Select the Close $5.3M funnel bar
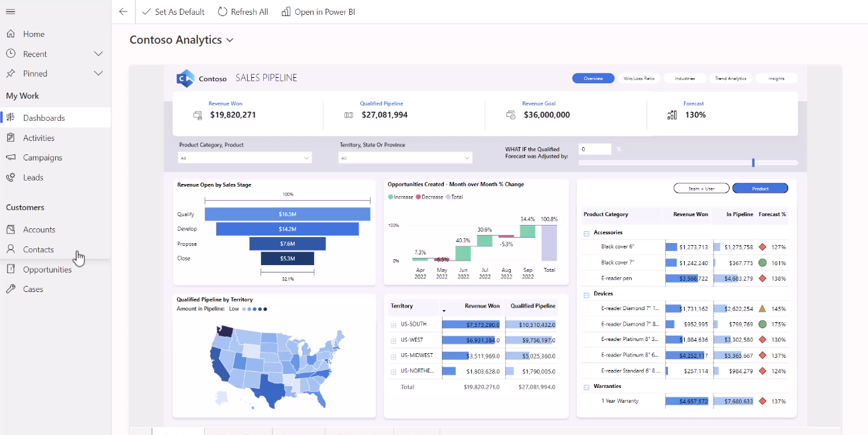Image resolution: width=868 pixels, height=435 pixels. point(287,258)
